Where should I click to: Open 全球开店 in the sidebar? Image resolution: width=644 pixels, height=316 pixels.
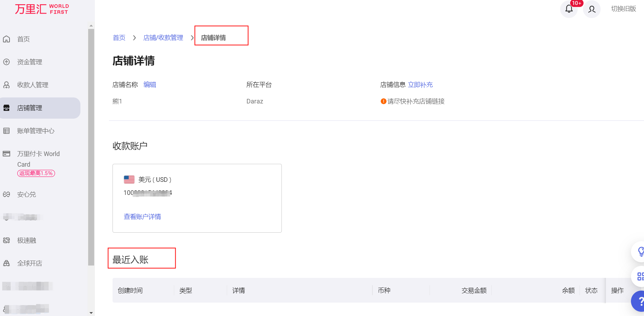(x=30, y=263)
